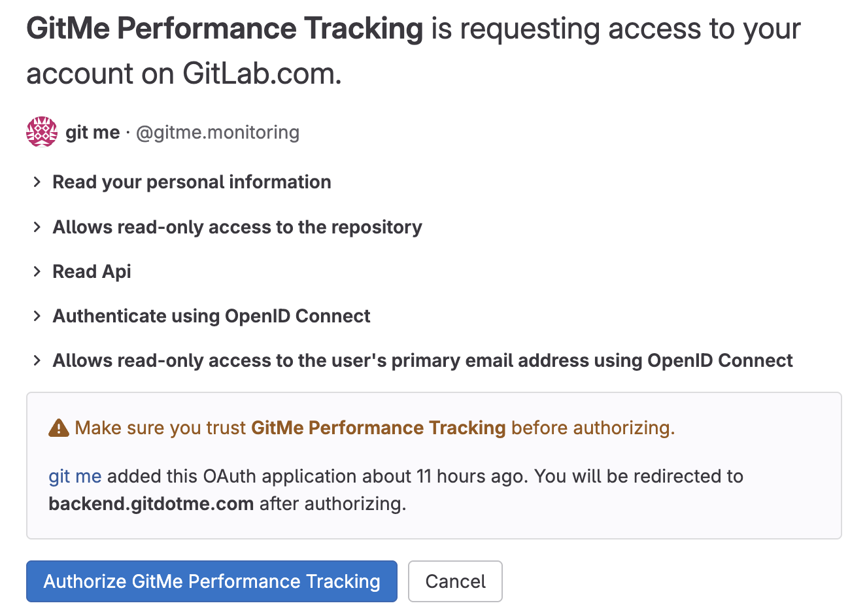Click the bold GitMe Performance Tracking warning text
The width and height of the screenshot is (867, 616).
click(378, 428)
